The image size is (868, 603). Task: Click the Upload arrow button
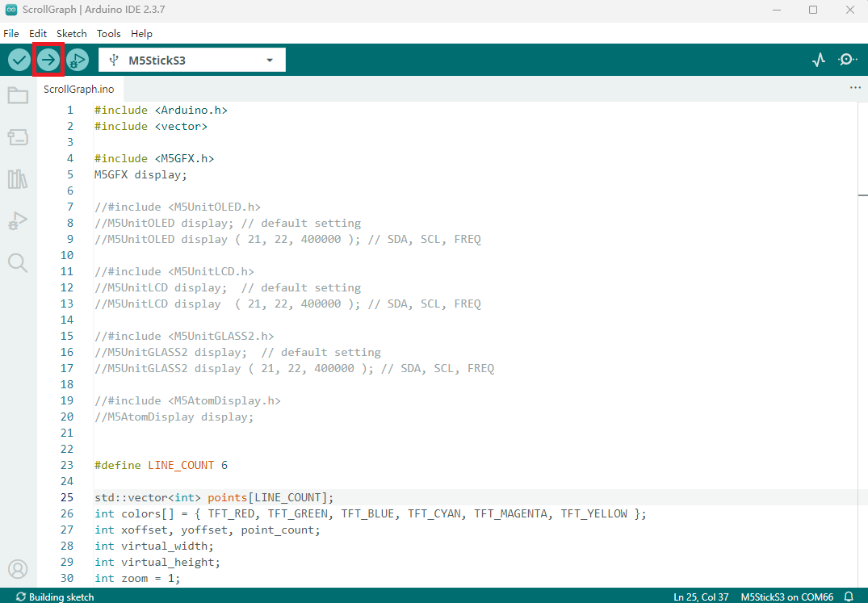(x=48, y=60)
